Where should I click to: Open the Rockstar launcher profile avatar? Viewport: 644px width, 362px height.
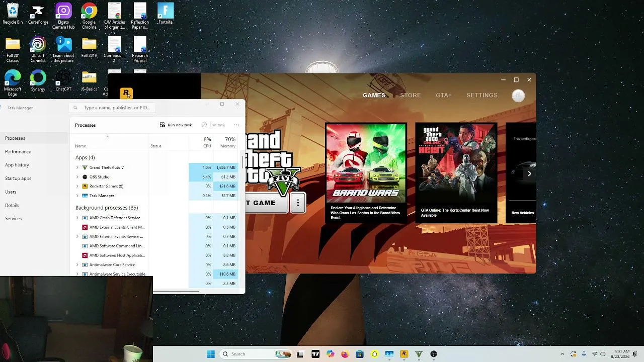click(x=518, y=96)
